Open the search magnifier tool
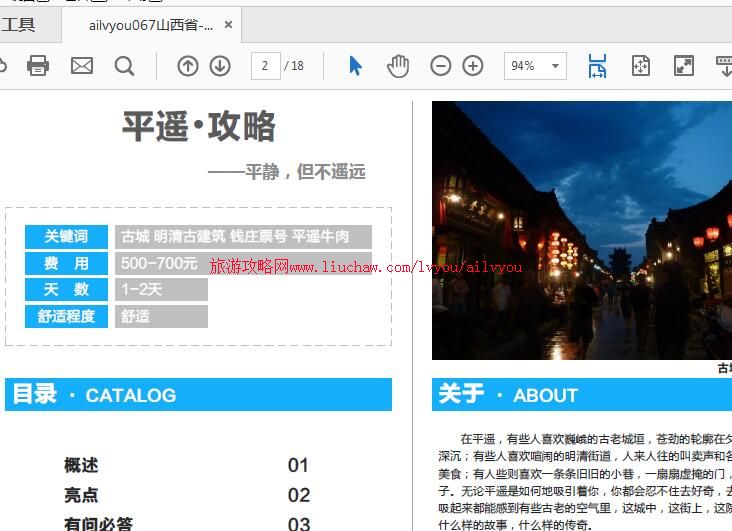This screenshot has width=732, height=531. coord(124,66)
